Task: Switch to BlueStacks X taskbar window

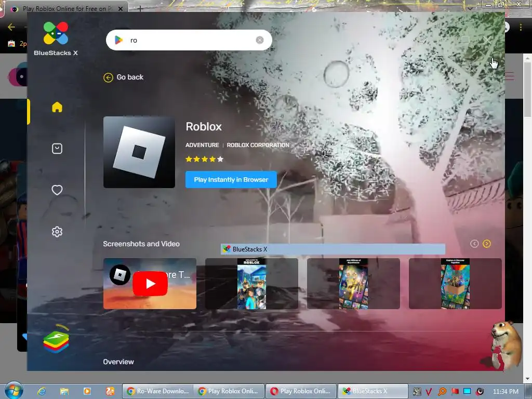Action: tap(373, 391)
